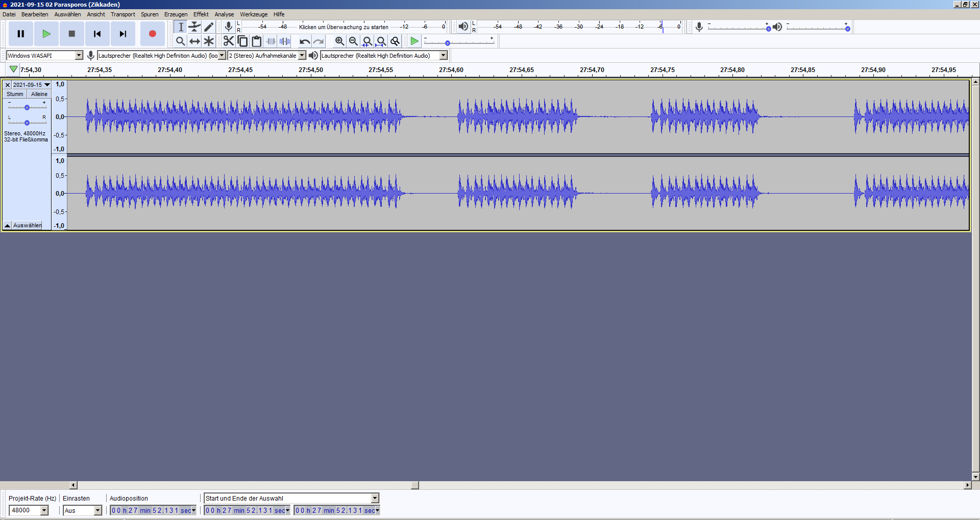Viewport: 980px width, 520px height.
Task: Mute track with Stumm button
Action: 15,94
